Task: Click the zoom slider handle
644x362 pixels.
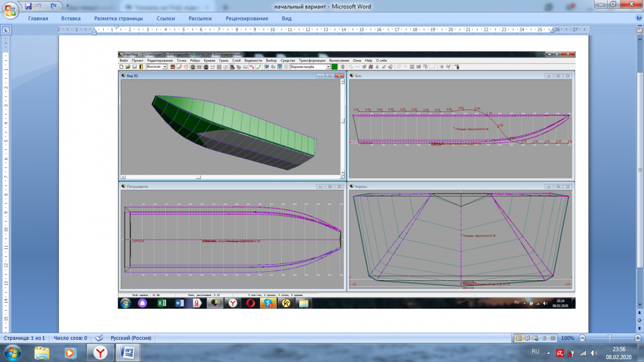Action: click(609, 338)
